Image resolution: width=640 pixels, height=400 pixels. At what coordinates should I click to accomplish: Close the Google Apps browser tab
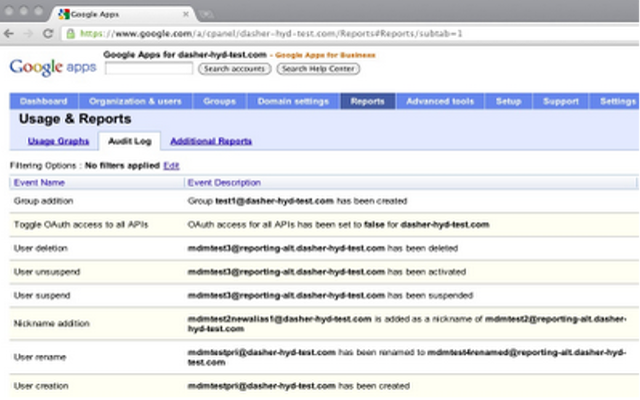pyautogui.click(x=186, y=14)
